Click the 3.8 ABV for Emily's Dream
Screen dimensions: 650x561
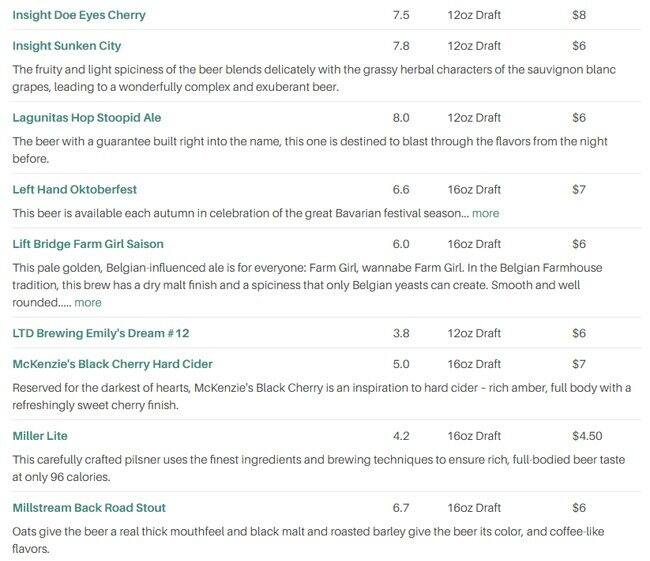[401, 333]
